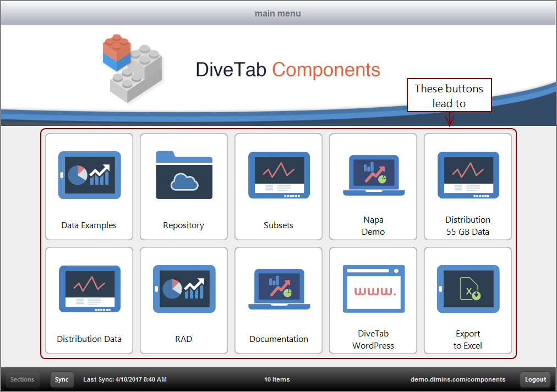Click the demo.dimins.com/components address
Image resolution: width=557 pixels, height=392 pixels.
(458, 379)
